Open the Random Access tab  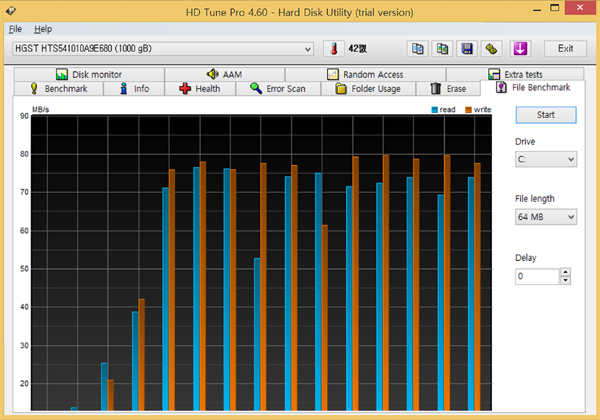(x=365, y=74)
